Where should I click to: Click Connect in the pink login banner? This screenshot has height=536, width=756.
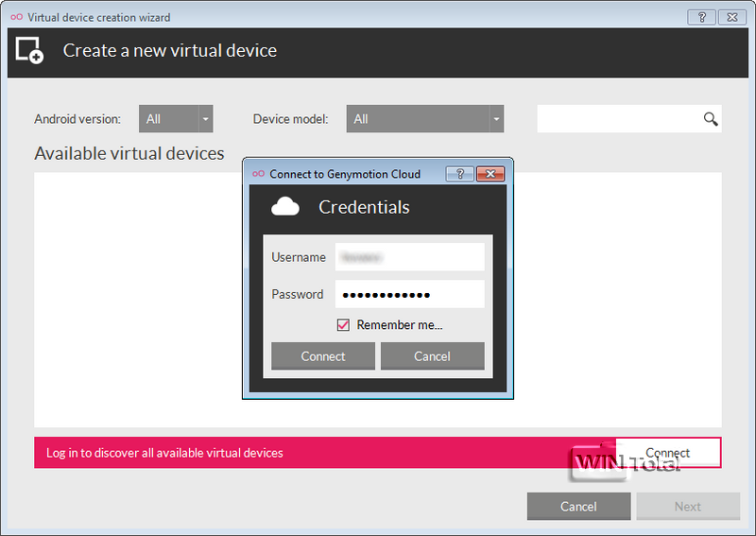[x=668, y=453]
